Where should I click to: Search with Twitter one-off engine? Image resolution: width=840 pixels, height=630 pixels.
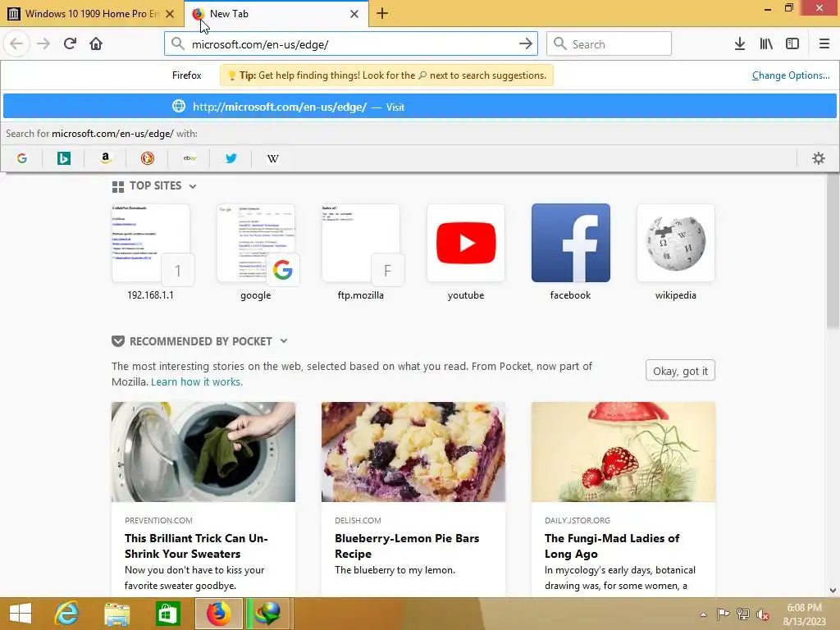coord(231,158)
